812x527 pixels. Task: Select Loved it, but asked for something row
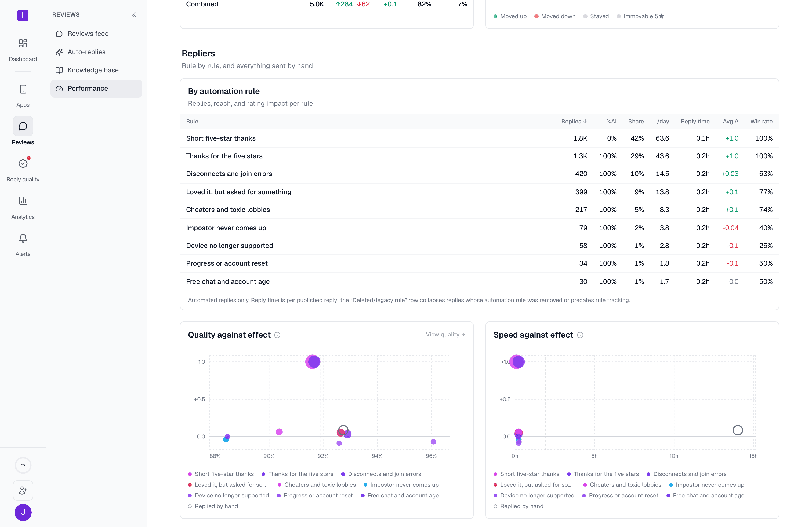pyautogui.click(x=479, y=192)
